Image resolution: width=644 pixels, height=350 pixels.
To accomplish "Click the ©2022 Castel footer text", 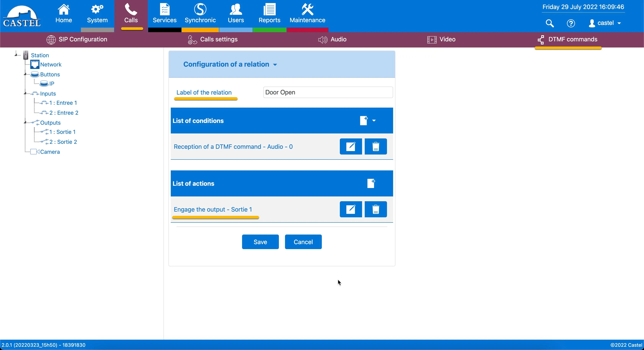I will coord(626,345).
